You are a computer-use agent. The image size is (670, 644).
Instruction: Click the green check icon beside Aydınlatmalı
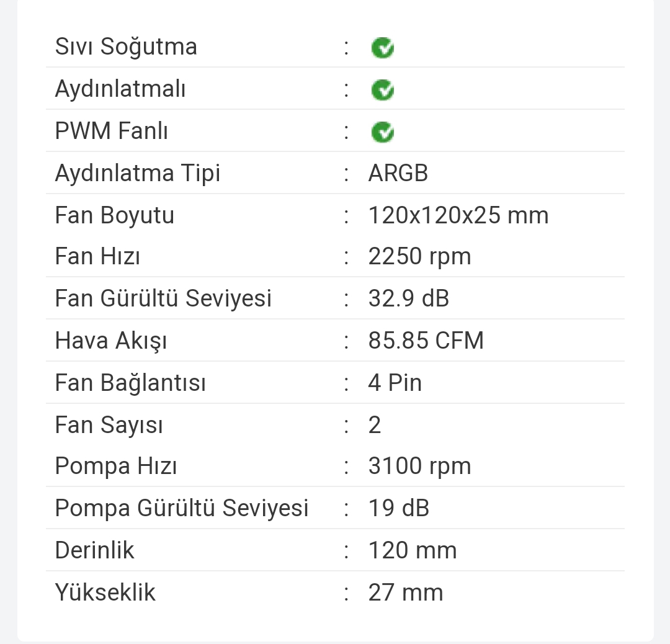383,90
